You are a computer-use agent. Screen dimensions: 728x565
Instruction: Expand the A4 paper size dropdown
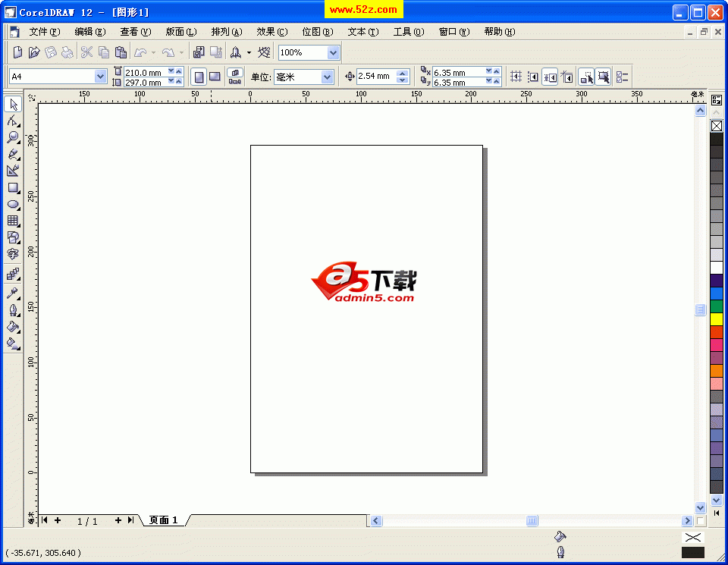tap(100, 77)
